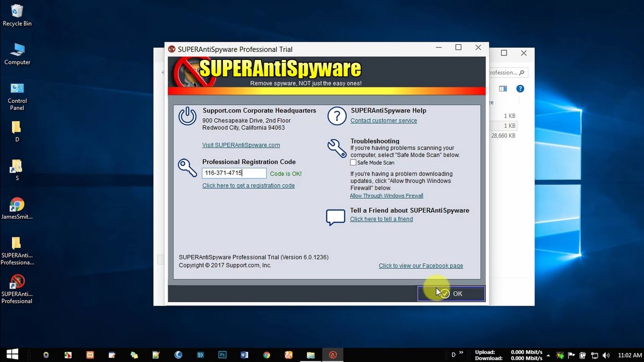Open Word from the taskbar
This screenshot has width=644, height=362.
pyautogui.click(x=245, y=354)
